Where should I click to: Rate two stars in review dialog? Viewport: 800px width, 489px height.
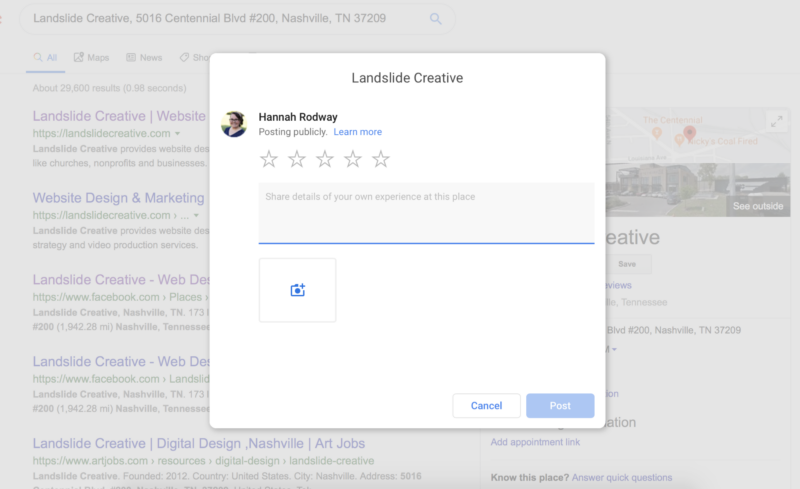point(297,159)
